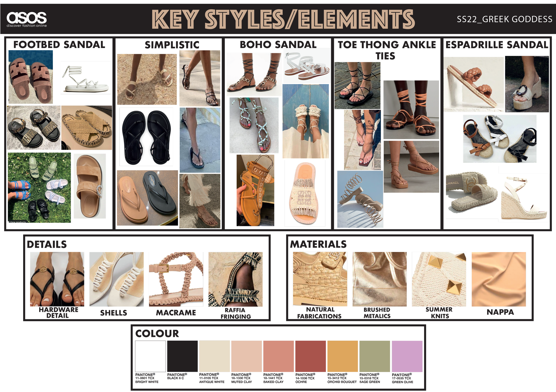This screenshot has height=392, width=556.
Task: Click the Pantone ® mark beside ORCHID BOUQUET
Action: pyautogui.click(x=346, y=374)
